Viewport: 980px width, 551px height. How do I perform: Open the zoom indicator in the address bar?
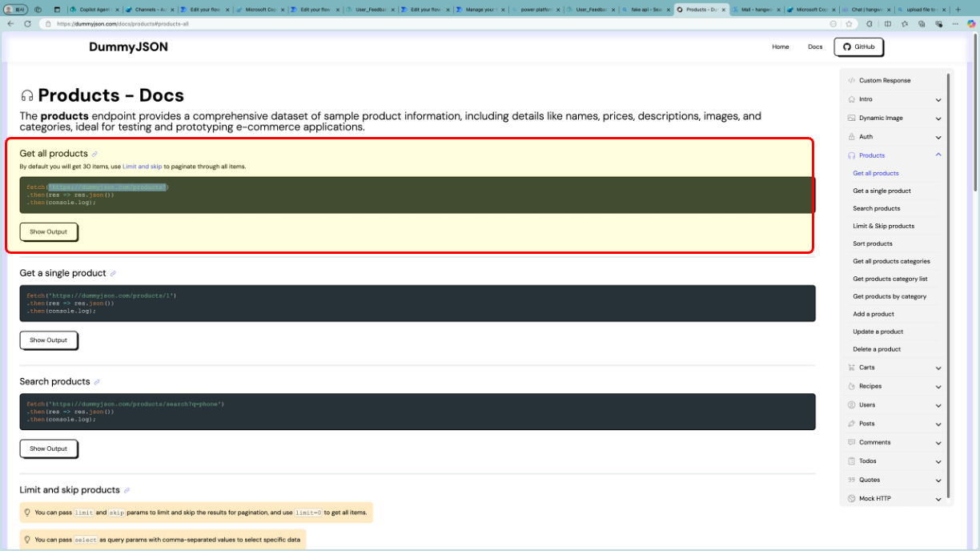pos(833,24)
